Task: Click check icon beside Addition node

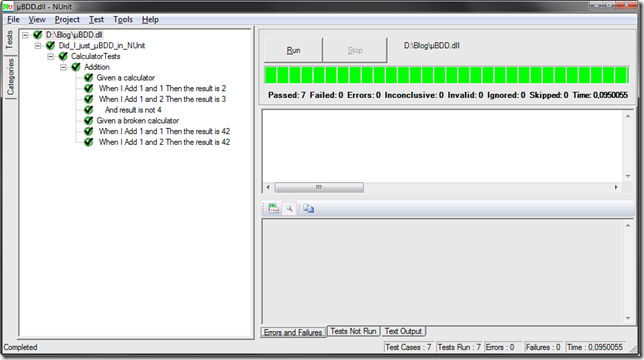Action: click(x=76, y=67)
